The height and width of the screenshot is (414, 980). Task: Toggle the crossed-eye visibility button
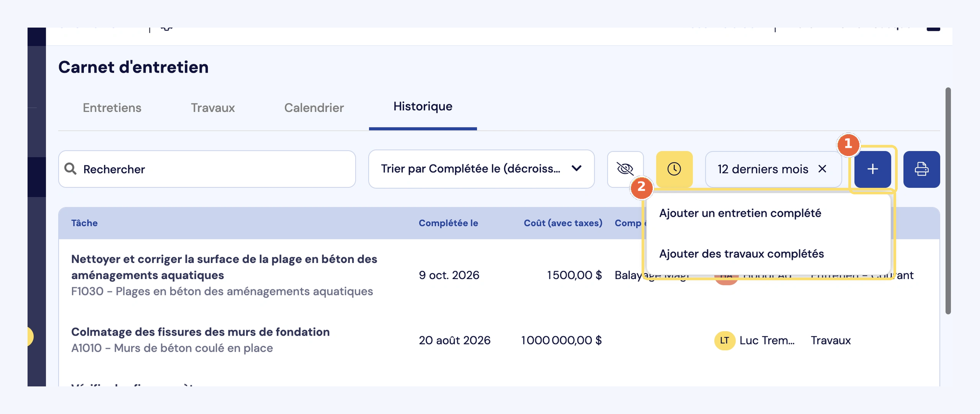coord(625,169)
